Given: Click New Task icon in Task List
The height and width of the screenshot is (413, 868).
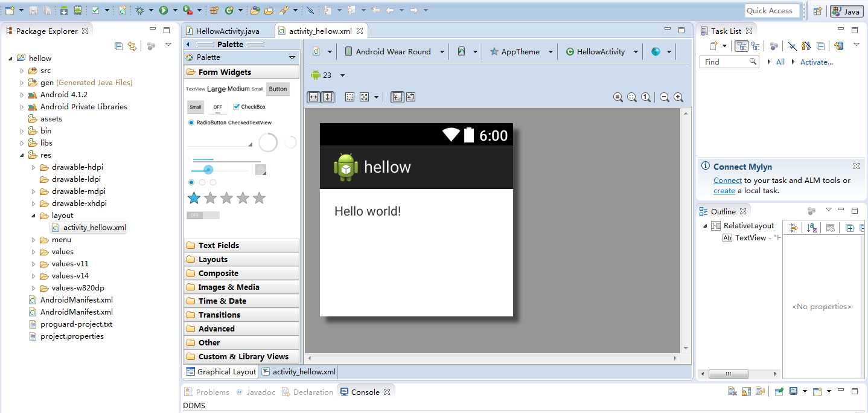Looking at the screenshot, I should 714,45.
